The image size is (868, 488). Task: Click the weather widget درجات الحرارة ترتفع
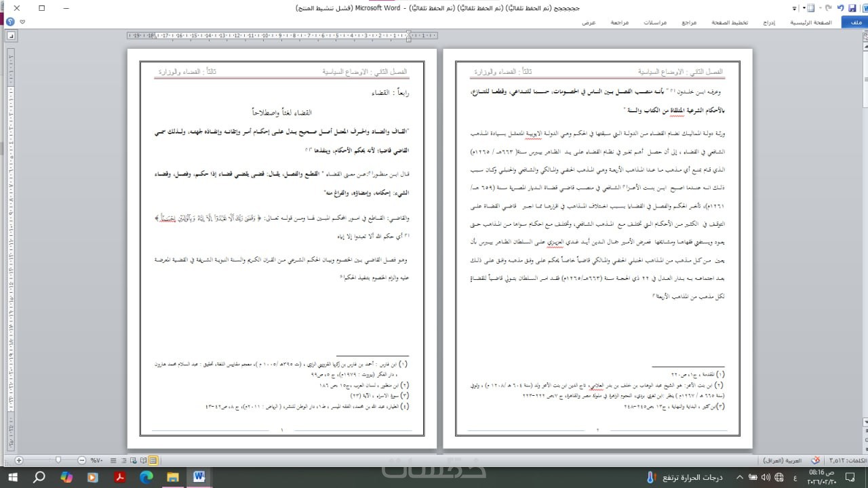(x=685, y=477)
